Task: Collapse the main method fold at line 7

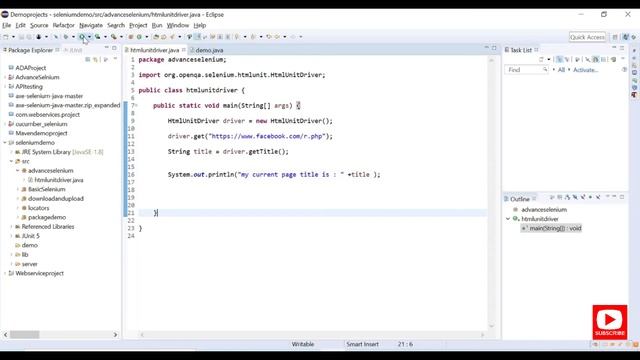Action: 136,105
